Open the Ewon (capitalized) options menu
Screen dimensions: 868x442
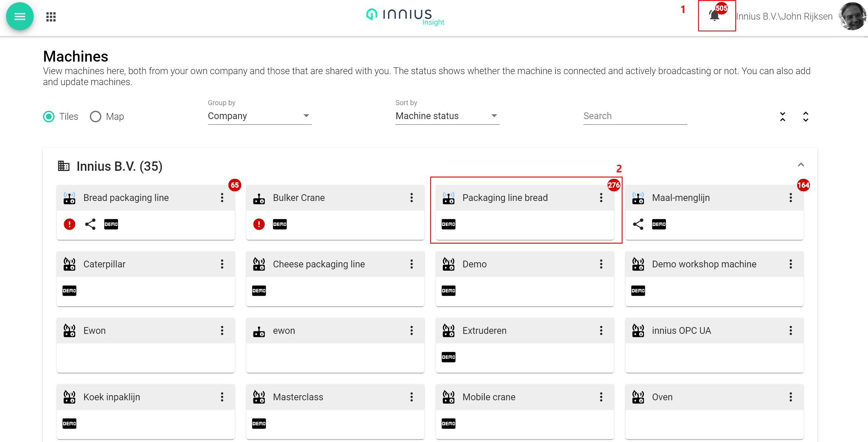click(222, 330)
